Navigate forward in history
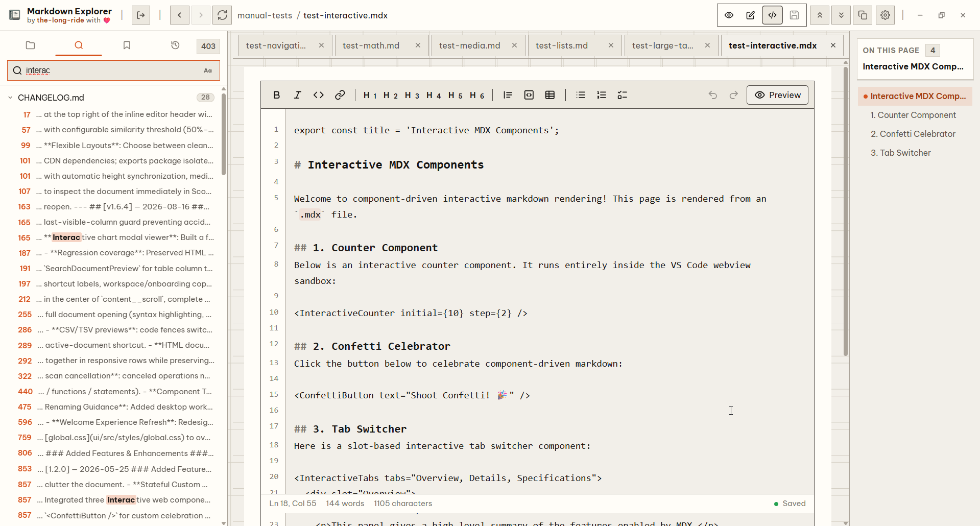Screen dimensions: 980x526 pyautogui.click(x=201, y=15)
